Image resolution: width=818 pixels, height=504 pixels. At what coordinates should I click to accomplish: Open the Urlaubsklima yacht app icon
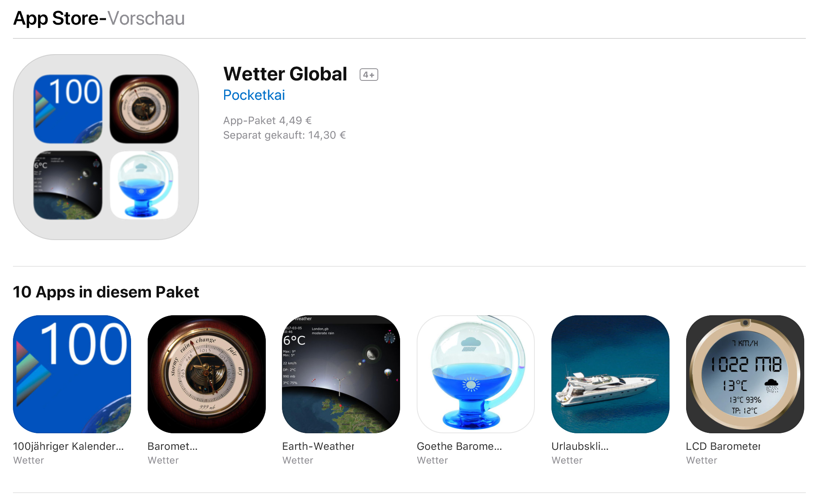pyautogui.click(x=610, y=374)
